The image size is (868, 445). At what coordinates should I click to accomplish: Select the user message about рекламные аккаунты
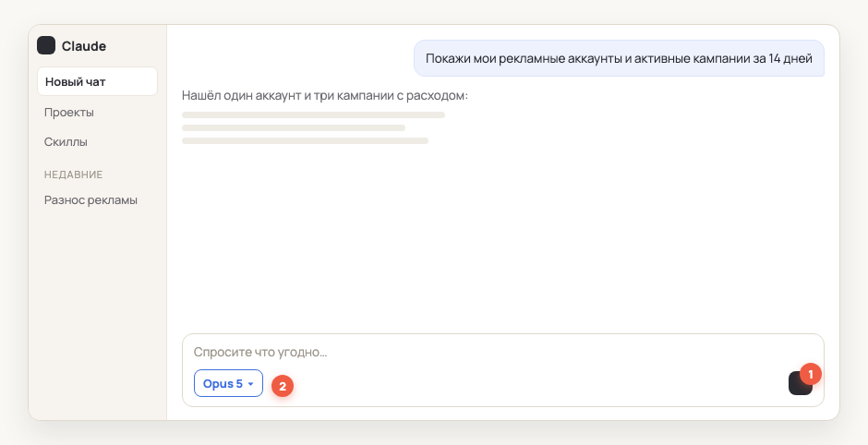[619, 58]
